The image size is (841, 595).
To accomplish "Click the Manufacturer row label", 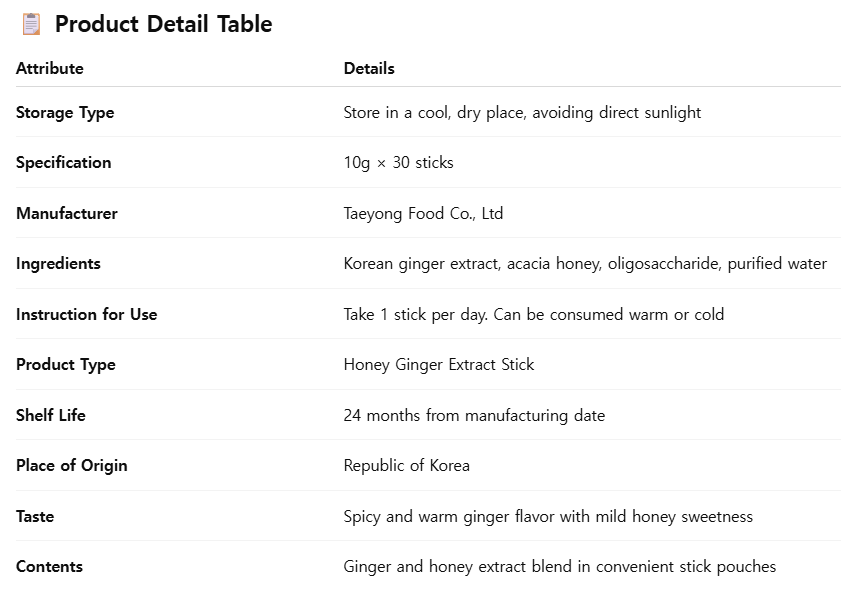I will (x=66, y=213).
